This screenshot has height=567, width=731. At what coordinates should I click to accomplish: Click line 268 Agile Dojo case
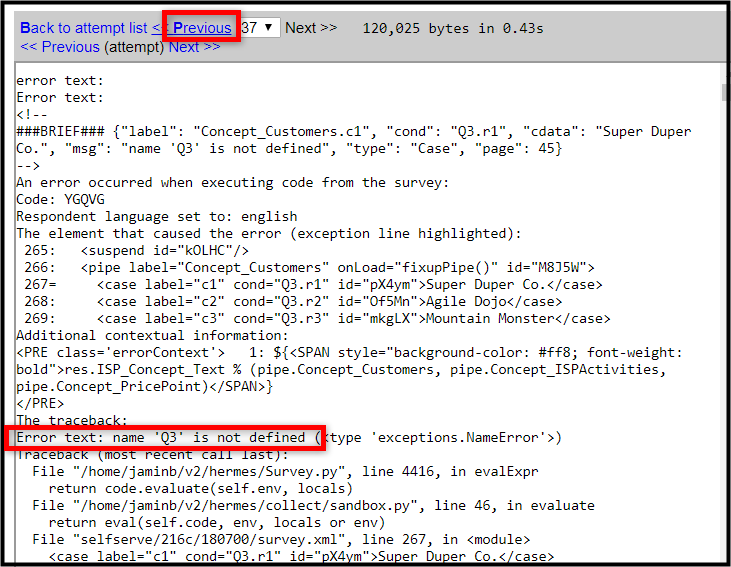tap(293, 302)
